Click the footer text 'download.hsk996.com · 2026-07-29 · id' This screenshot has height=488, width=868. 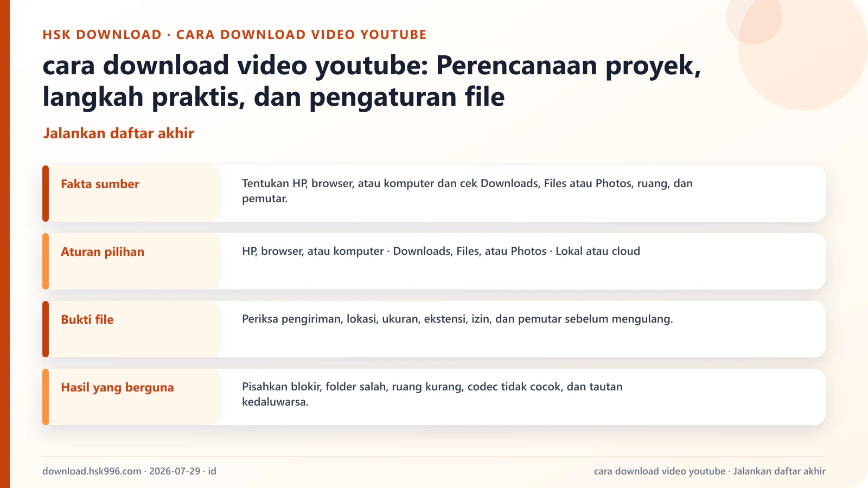129,471
